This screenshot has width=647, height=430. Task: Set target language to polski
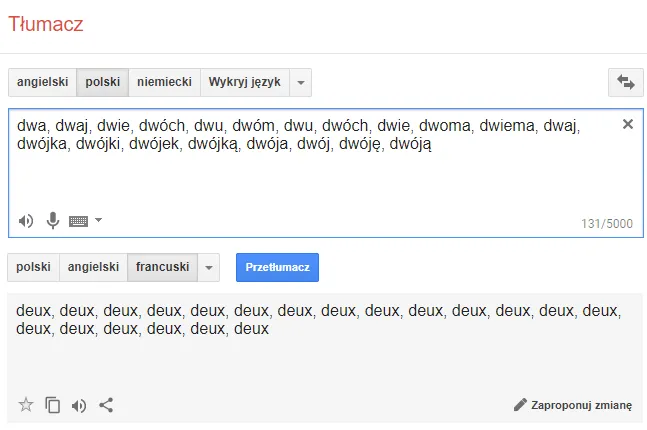33,267
